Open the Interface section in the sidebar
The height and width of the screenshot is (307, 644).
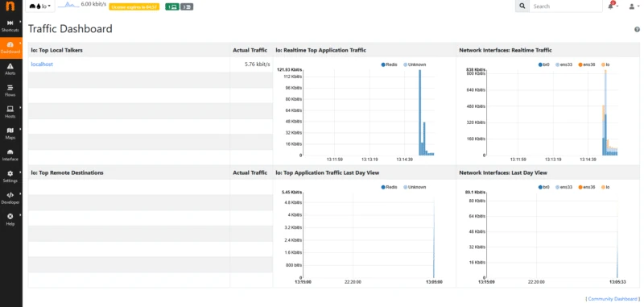coord(10,156)
